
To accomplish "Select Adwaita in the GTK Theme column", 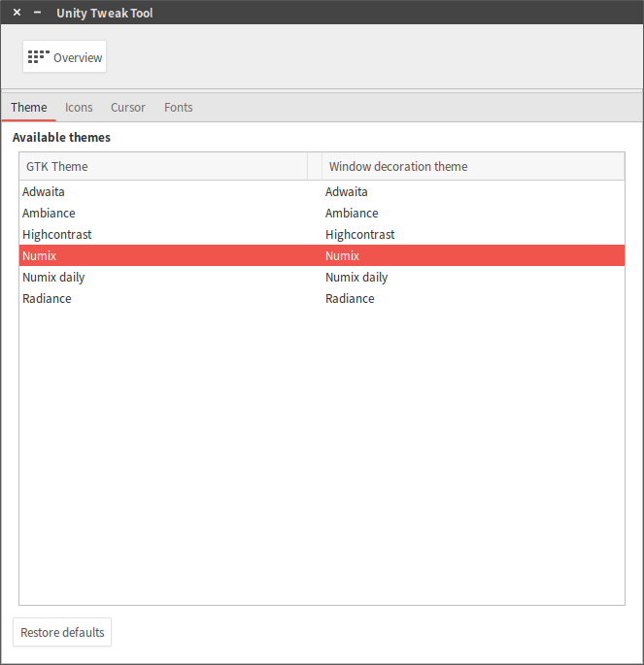I will (x=44, y=191).
